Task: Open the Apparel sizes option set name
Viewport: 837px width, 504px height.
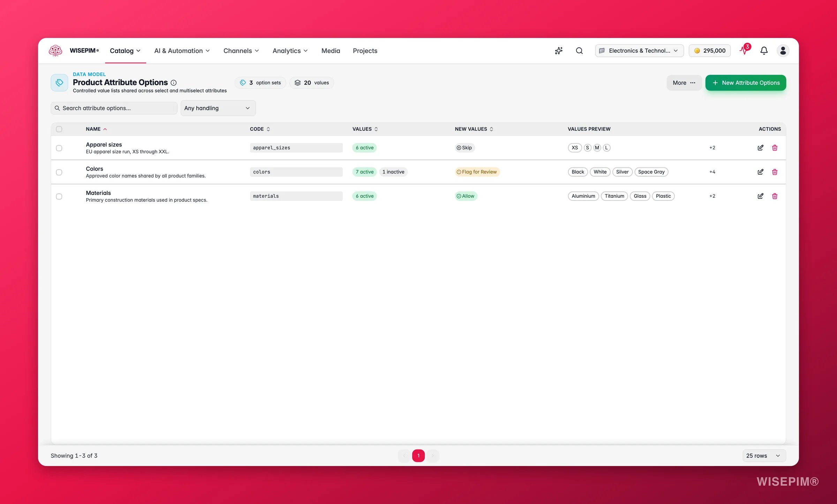Action: (x=104, y=144)
